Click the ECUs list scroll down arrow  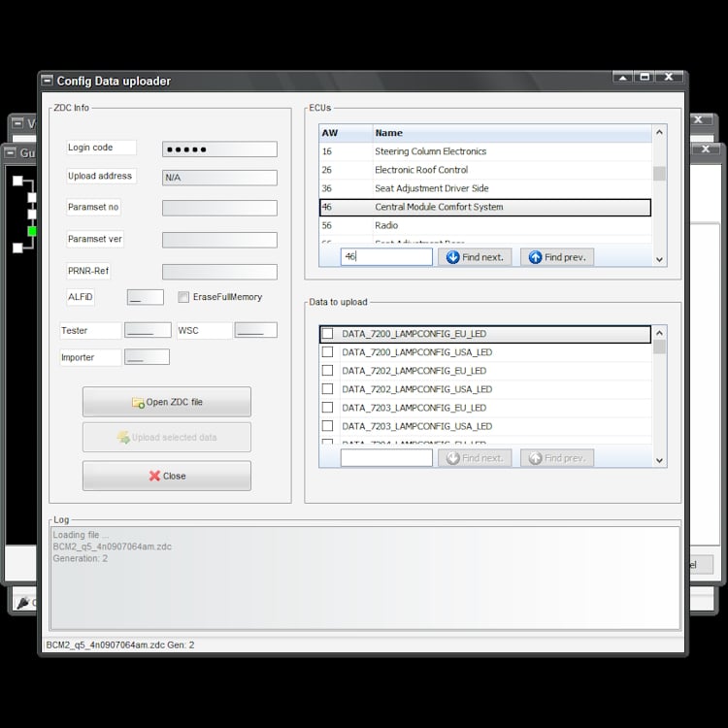pos(659,259)
